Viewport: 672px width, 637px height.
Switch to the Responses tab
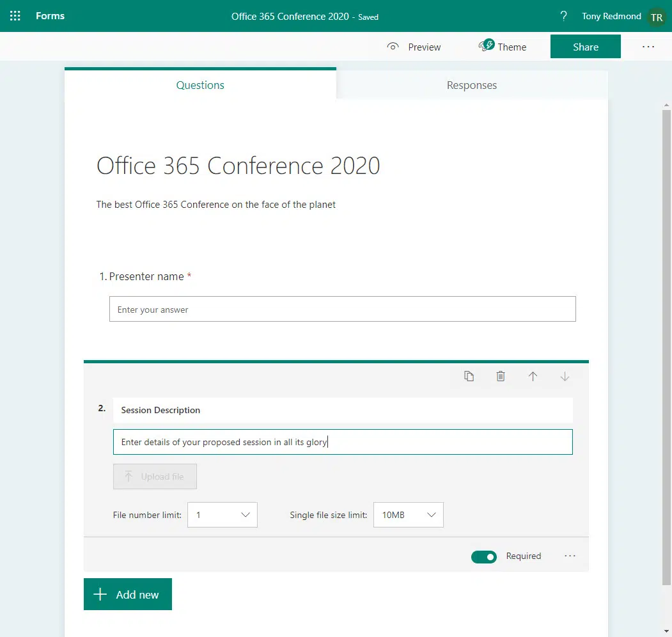click(x=472, y=85)
